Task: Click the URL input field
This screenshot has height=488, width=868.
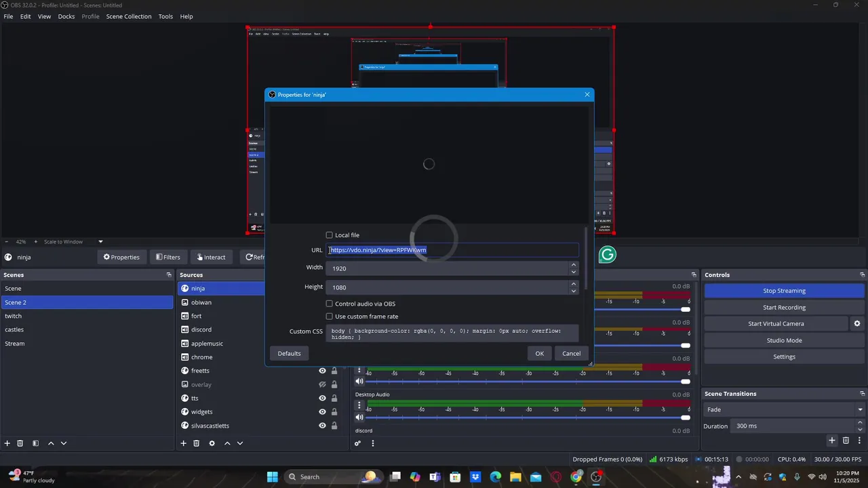Action: (x=452, y=250)
